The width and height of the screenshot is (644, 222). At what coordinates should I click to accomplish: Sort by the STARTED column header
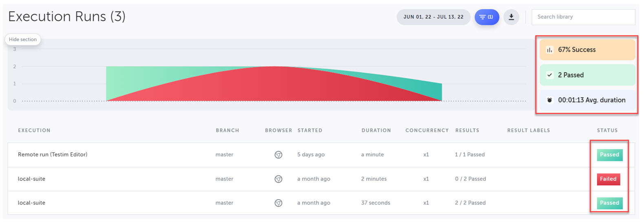(310, 130)
